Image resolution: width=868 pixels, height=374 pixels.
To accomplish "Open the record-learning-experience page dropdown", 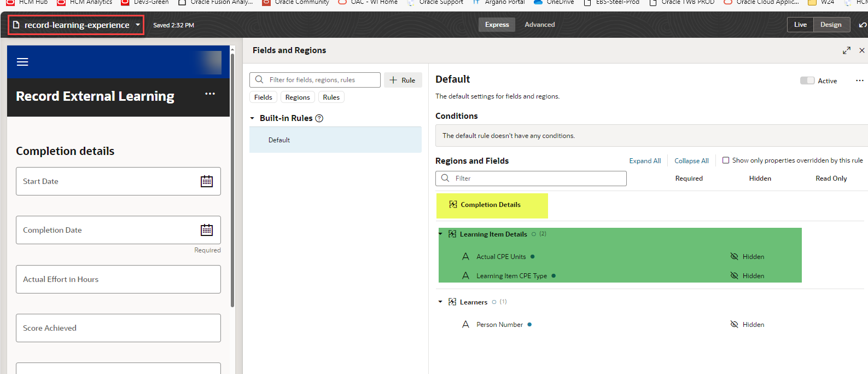I will tap(138, 25).
